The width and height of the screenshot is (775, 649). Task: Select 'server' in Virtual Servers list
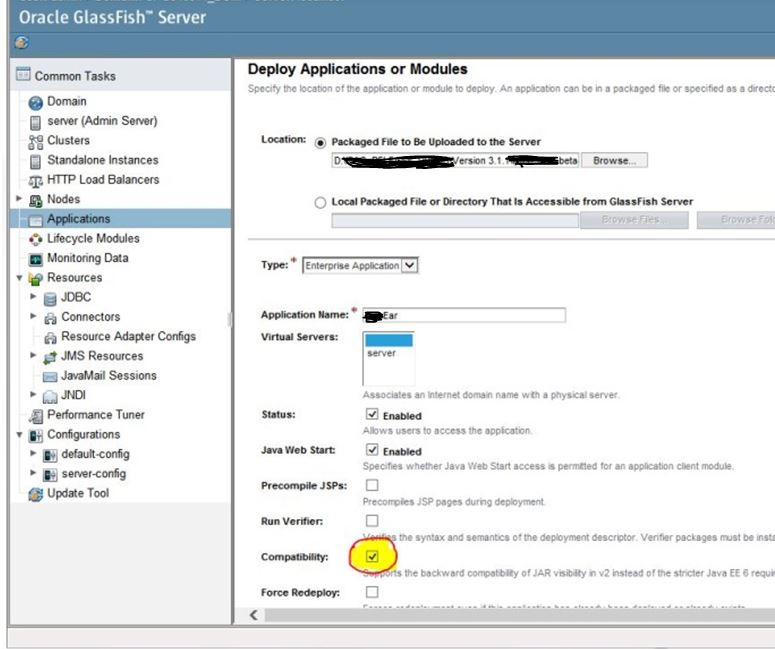(382, 353)
